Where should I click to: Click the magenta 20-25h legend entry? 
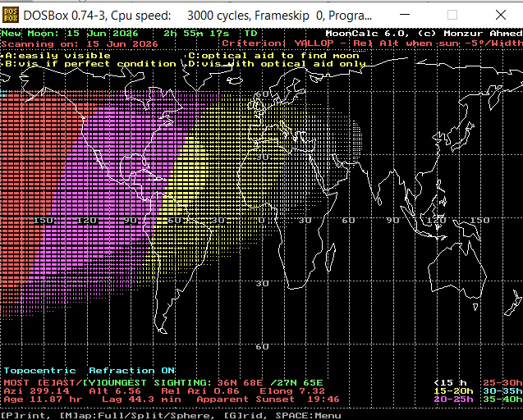coord(453,399)
